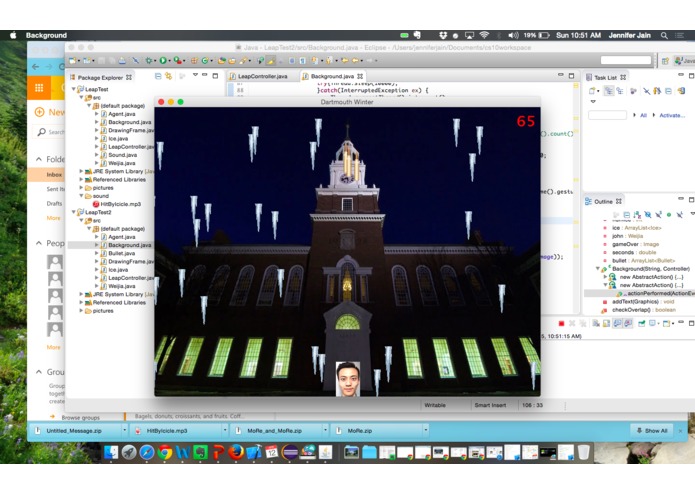The height and width of the screenshot is (494, 695).
Task: Collapse Background(String, Controller) in Outline
Action: (x=597, y=269)
